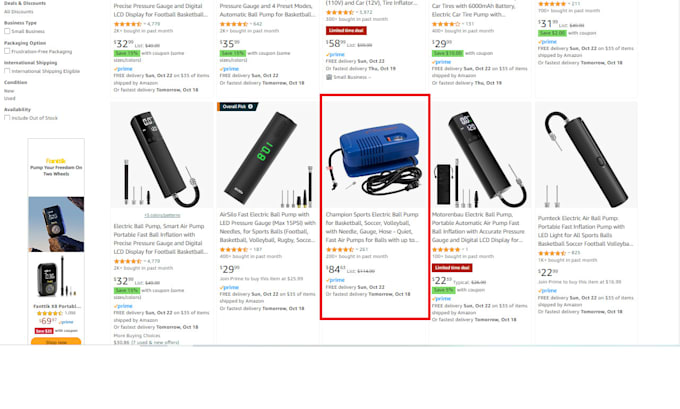
Task: Tick Include Out of Stock checkbox
Action: pos(7,118)
